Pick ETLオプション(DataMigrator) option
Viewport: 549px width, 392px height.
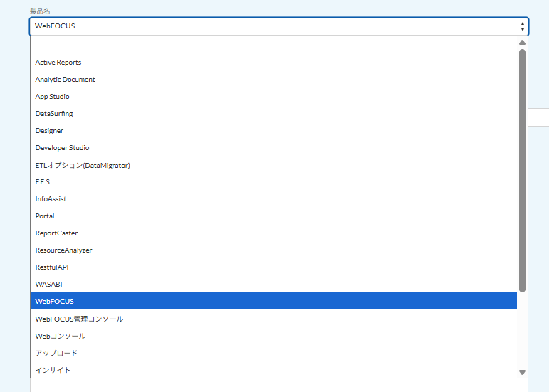point(273,165)
